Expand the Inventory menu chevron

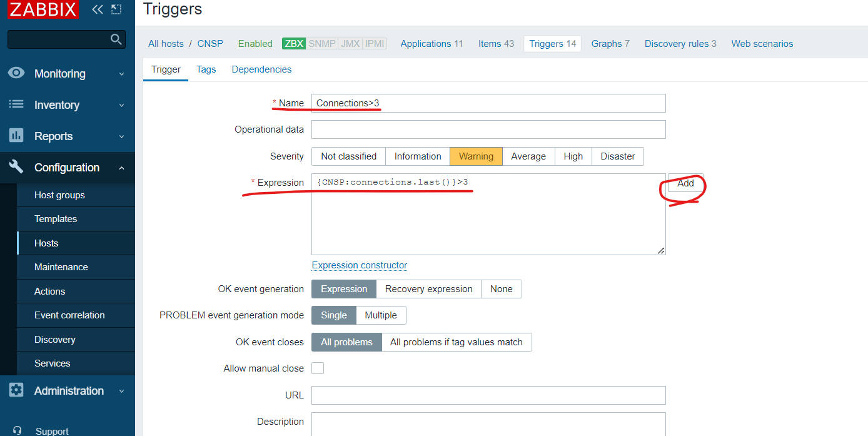[x=121, y=105]
